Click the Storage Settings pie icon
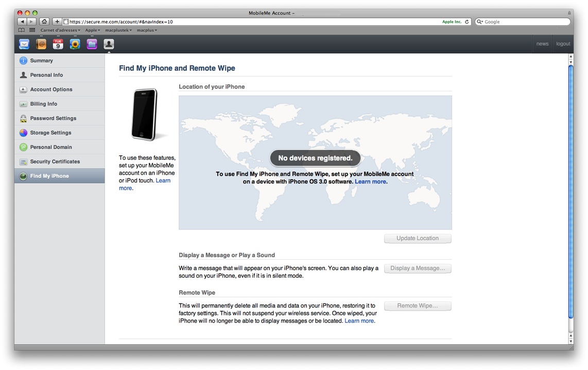Image resolution: width=588 pixels, height=370 pixels. click(23, 133)
